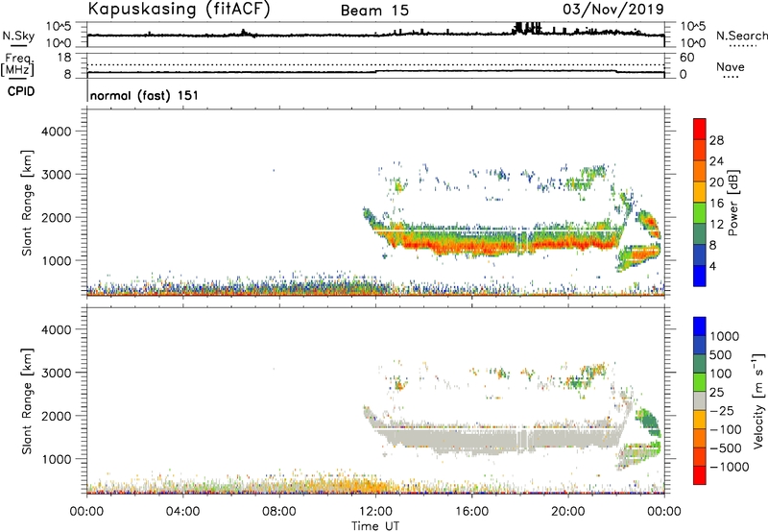Image resolution: width=768 pixels, height=532 pixels.
Task: Click the Slant Range label of velocity panel
Action: point(27,400)
